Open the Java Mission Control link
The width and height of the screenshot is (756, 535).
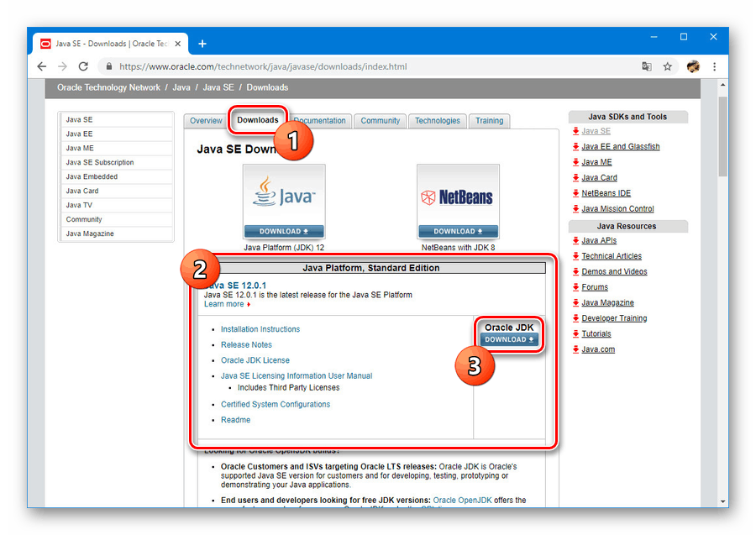click(x=617, y=208)
